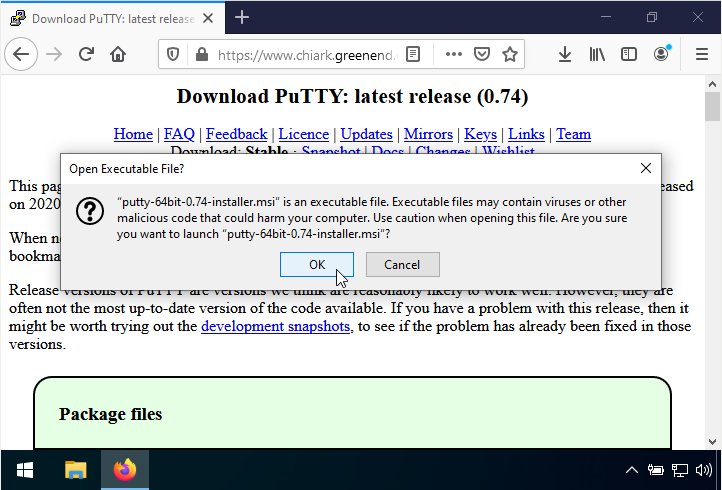Open the volume speaker tray icon
Image resolution: width=722 pixels, height=490 pixels.
pyautogui.click(x=704, y=470)
